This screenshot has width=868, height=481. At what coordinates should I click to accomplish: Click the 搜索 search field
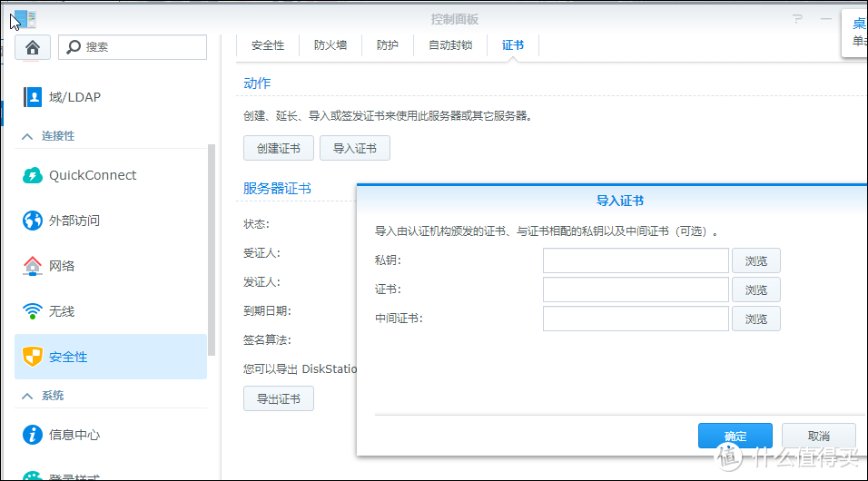(133, 47)
